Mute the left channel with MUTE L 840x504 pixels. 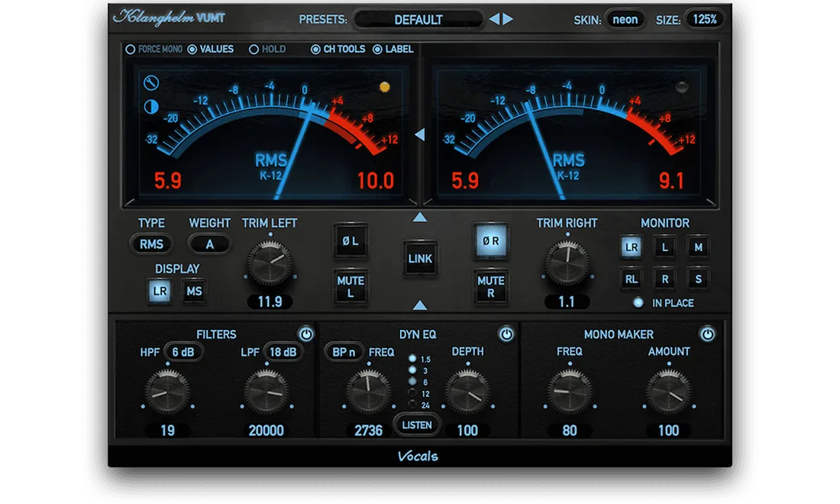[x=351, y=286]
